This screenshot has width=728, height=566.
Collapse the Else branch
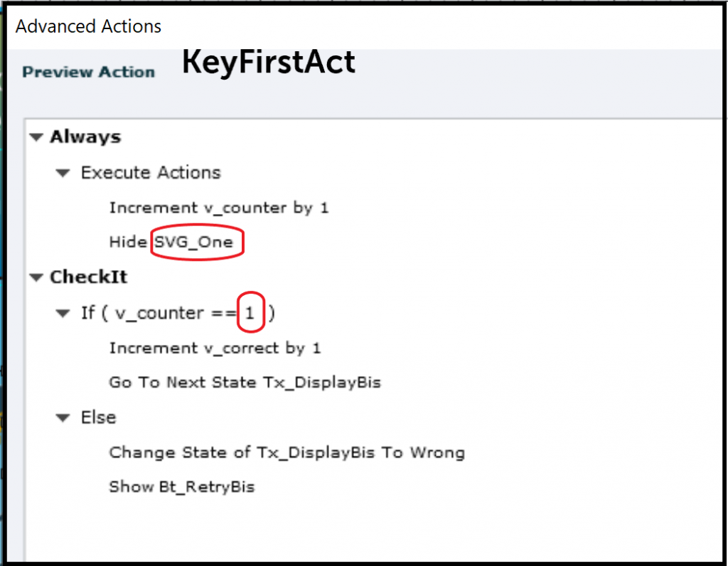pos(63,417)
